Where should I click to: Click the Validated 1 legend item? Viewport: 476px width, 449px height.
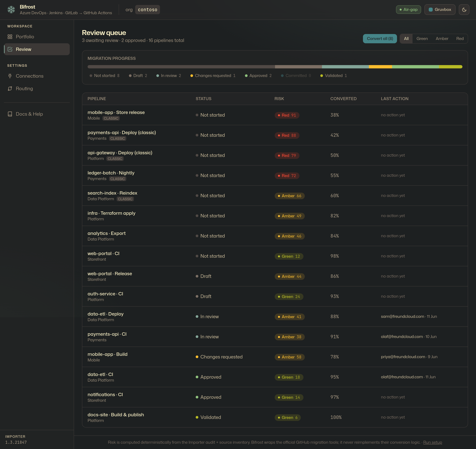[x=334, y=76]
